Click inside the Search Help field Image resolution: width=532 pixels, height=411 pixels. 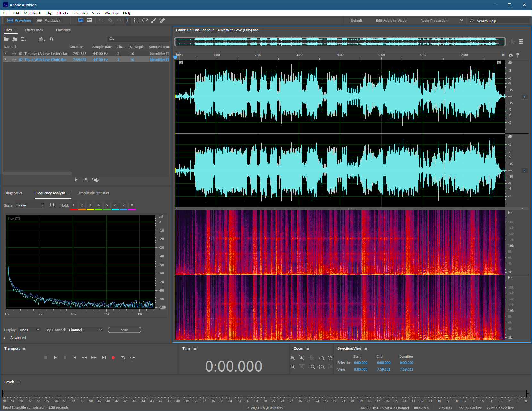pyautogui.click(x=499, y=21)
